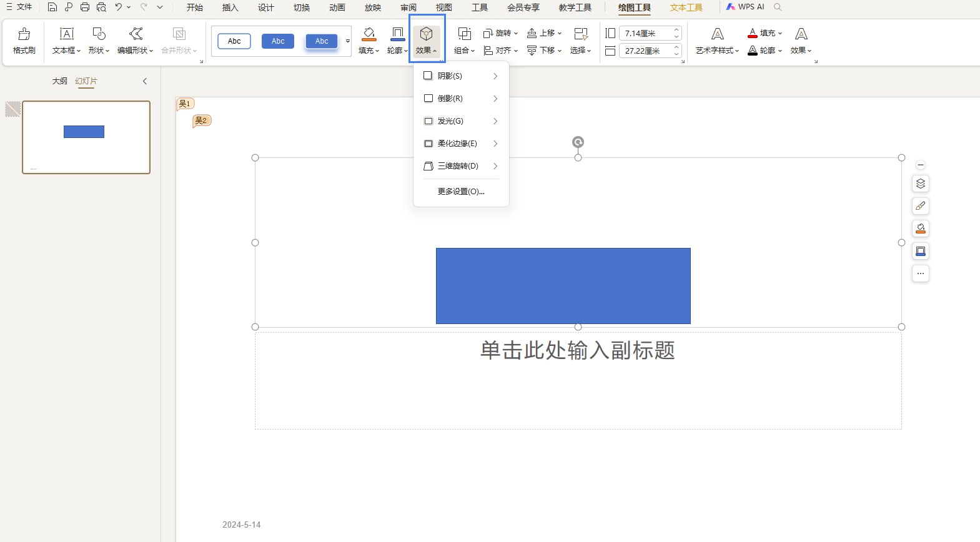Open the Edit Shape (编辑形状) tool
Viewport: 980px width, 542px height.
coord(135,41)
